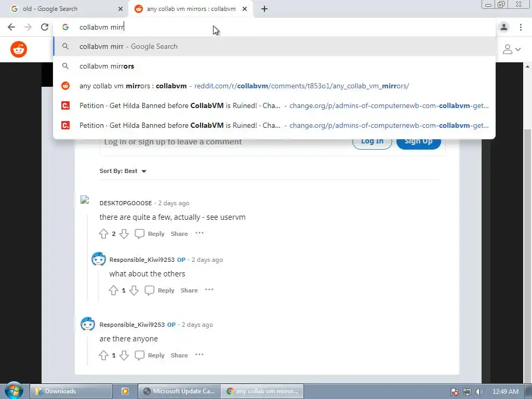Click the Log In button
532x399 pixels.
(372, 142)
